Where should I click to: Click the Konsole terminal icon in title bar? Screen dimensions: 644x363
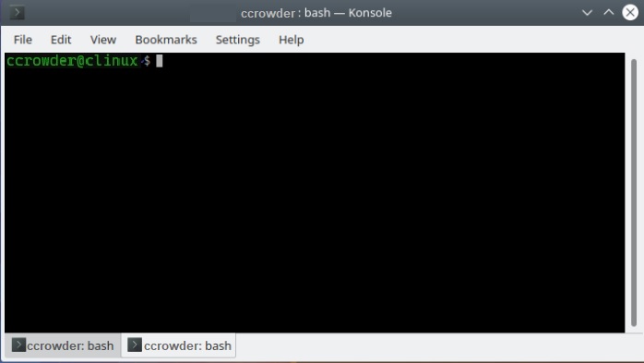pos(18,13)
